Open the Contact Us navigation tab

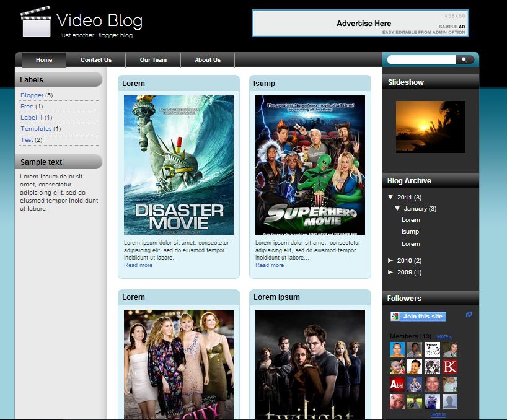tap(95, 59)
